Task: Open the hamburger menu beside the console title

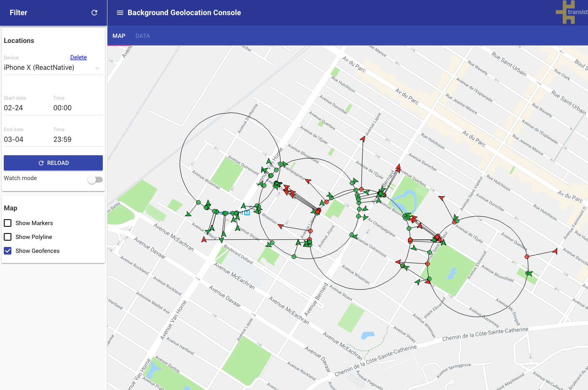Action: coord(120,13)
